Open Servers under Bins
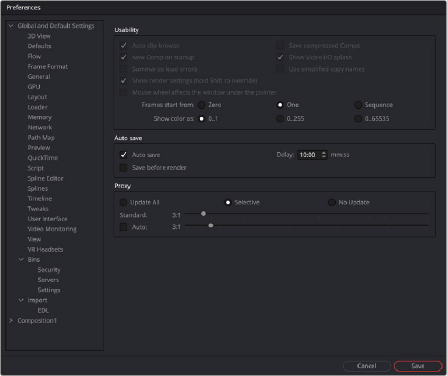The height and width of the screenshot is (376, 447). point(48,280)
